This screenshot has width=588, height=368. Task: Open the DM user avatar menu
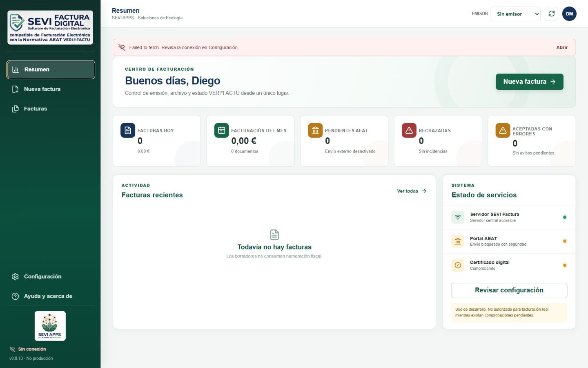569,14
